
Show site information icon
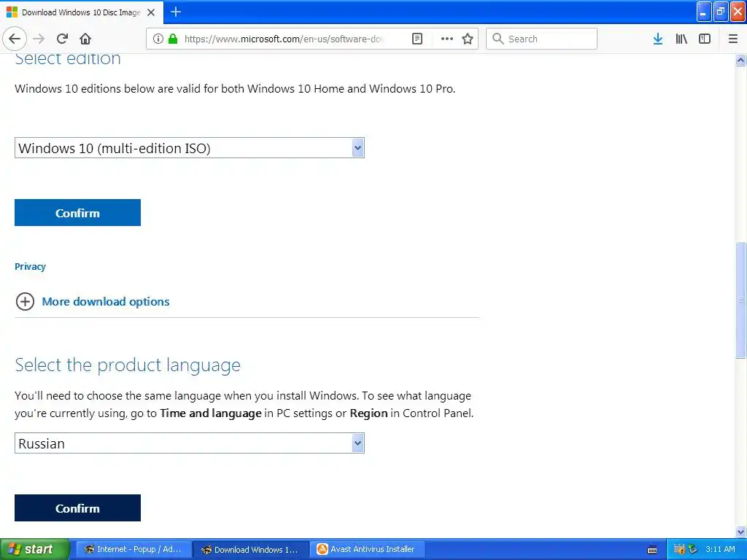point(158,39)
